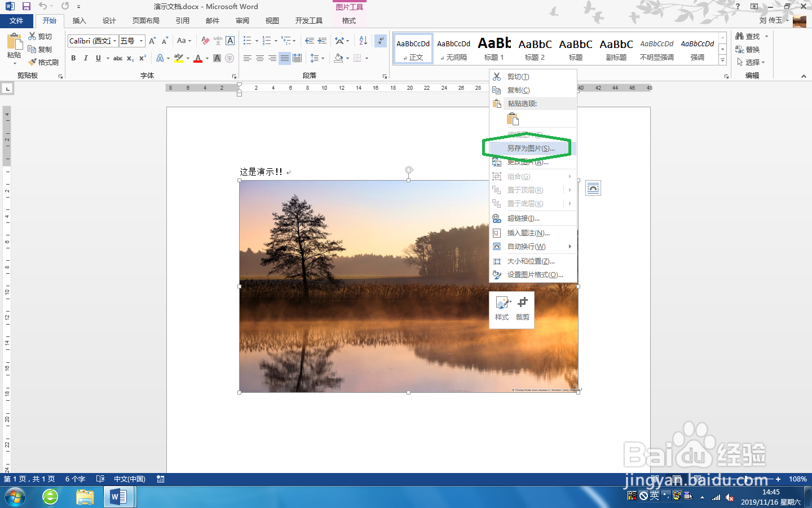Toggle bold formatting
This screenshot has height=508, width=812.
click(73, 58)
